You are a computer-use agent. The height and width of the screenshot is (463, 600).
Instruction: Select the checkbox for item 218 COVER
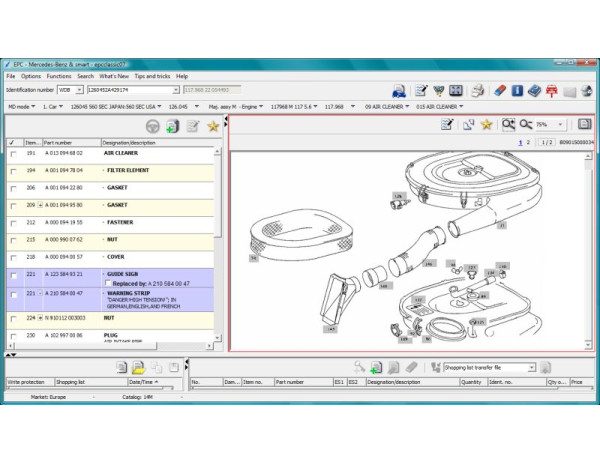point(13,257)
